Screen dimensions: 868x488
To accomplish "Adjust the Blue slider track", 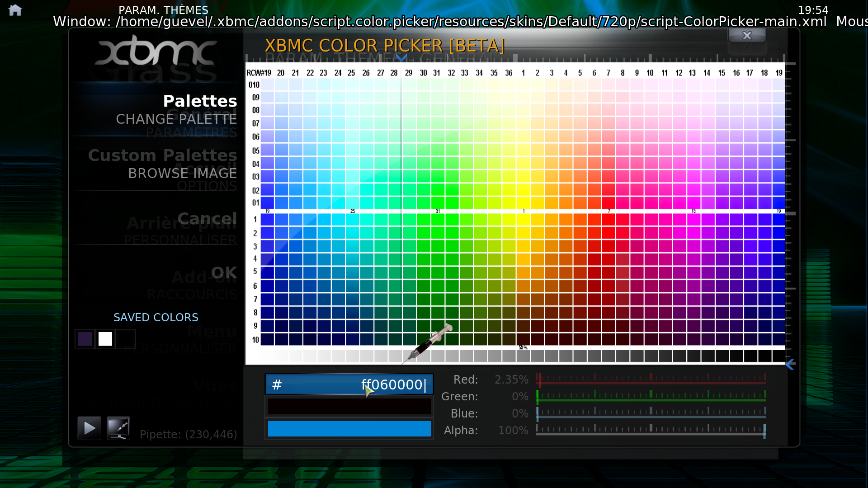I will (x=651, y=413).
